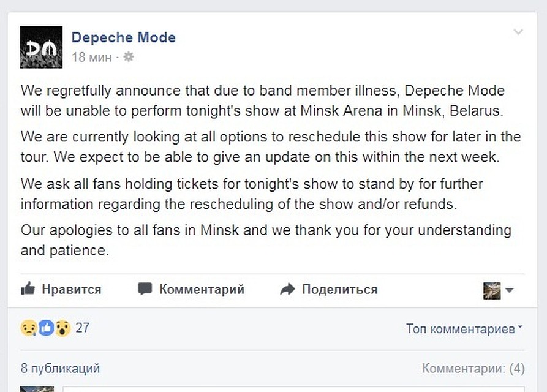Click the share arrow icon
The height and width of the screenshot is (392, 547).
click(x=287, y=290)
